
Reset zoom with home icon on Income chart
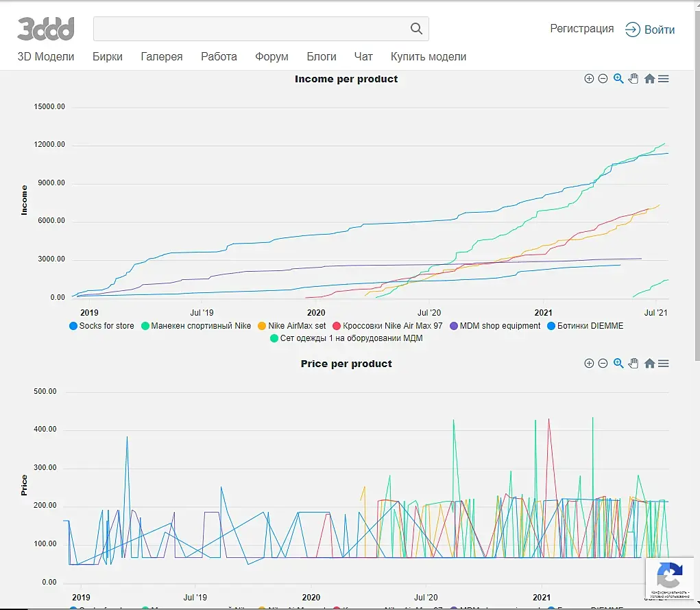click(x=649, y=79)
